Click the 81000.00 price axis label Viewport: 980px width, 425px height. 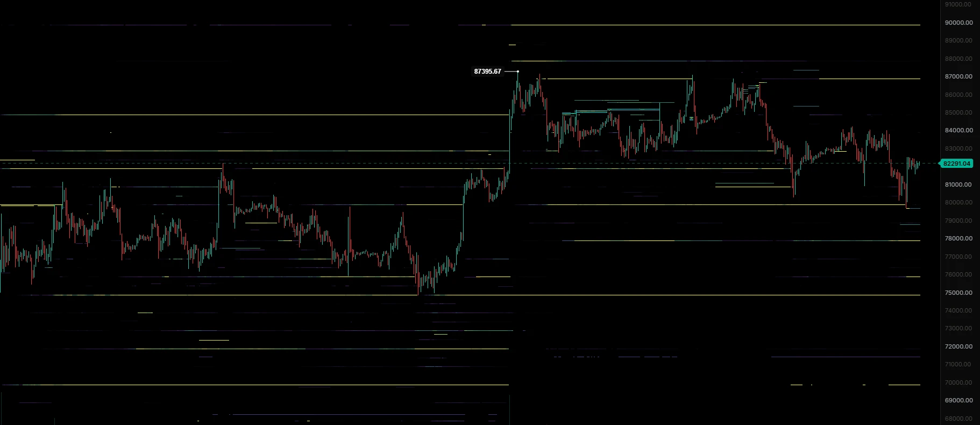[x=958, y=185]
